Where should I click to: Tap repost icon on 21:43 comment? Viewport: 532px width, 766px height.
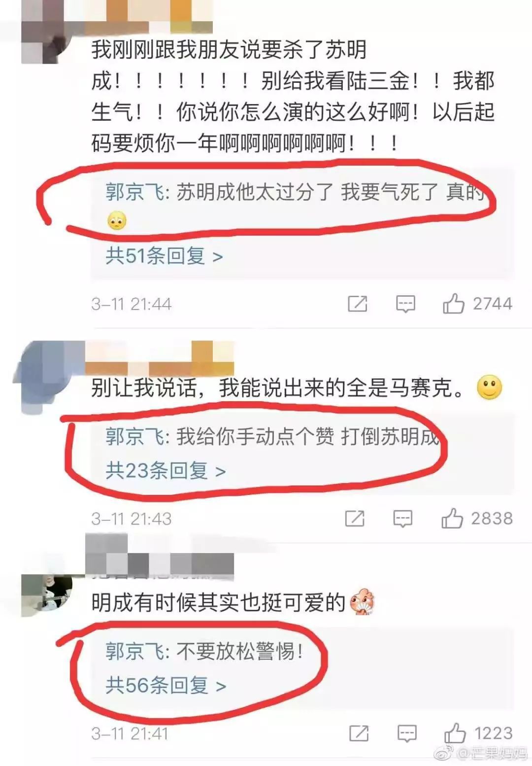355,519
